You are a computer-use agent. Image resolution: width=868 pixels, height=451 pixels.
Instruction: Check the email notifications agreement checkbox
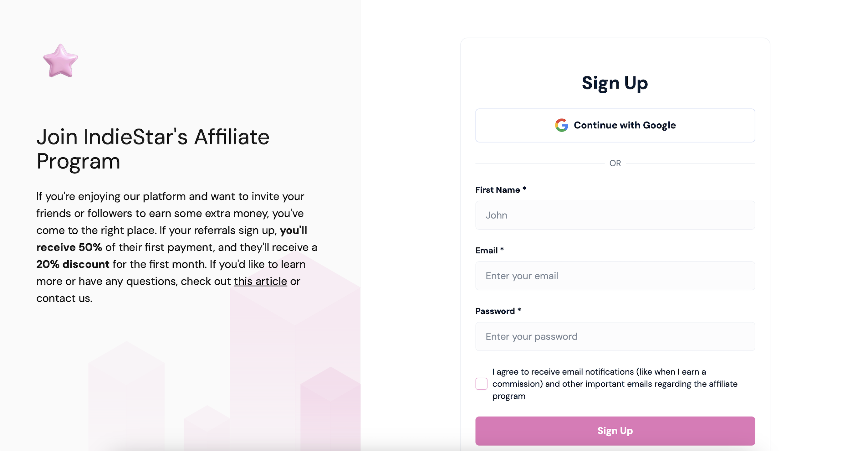coord(481,384)
